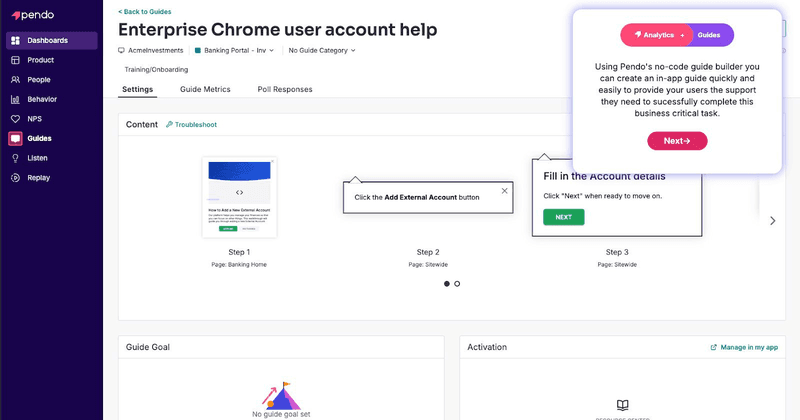Open the Step 1 guide thumbnail
This screenshot has width=800, height=420.
tap(239, 197)
